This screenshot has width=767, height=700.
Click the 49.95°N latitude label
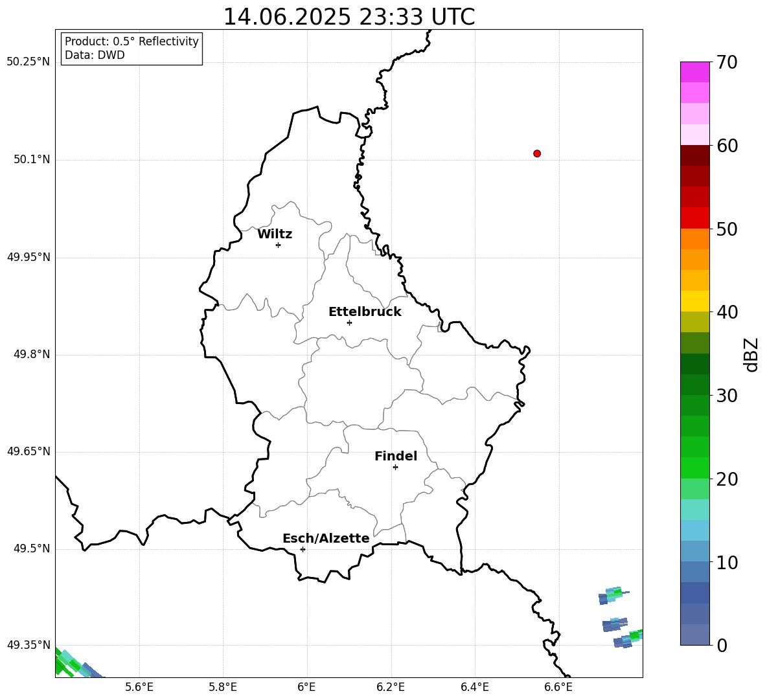click(29, 257)
